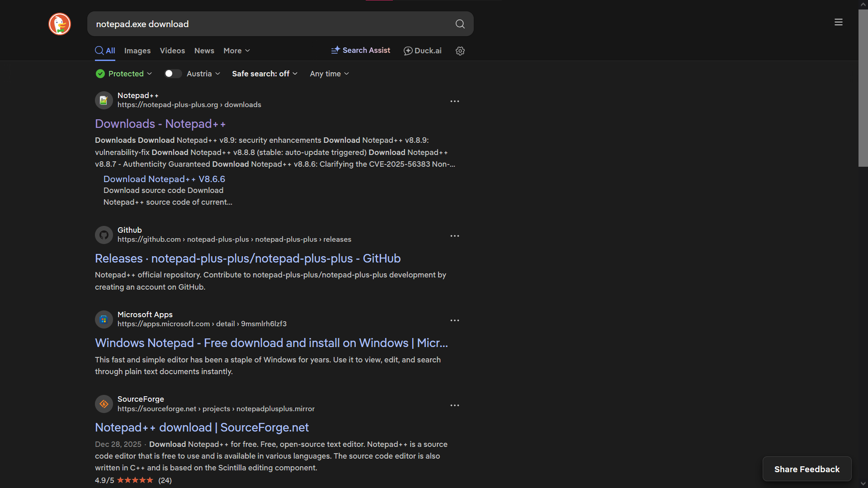This screenshot has height=488, width=868.
Task: Expand the Any time filter
Action: tap(329, 74)
